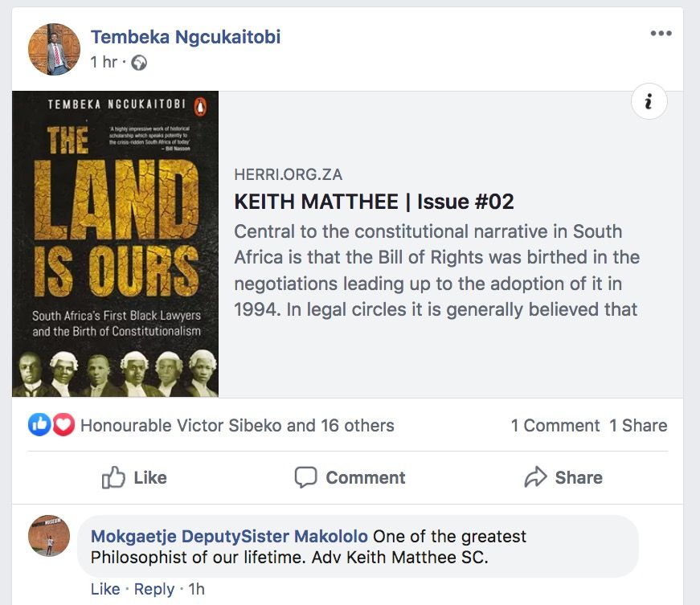700x605 pixels.
Task: Open 'The Land Is Ours' book cover image
Action: coord(116,244)
